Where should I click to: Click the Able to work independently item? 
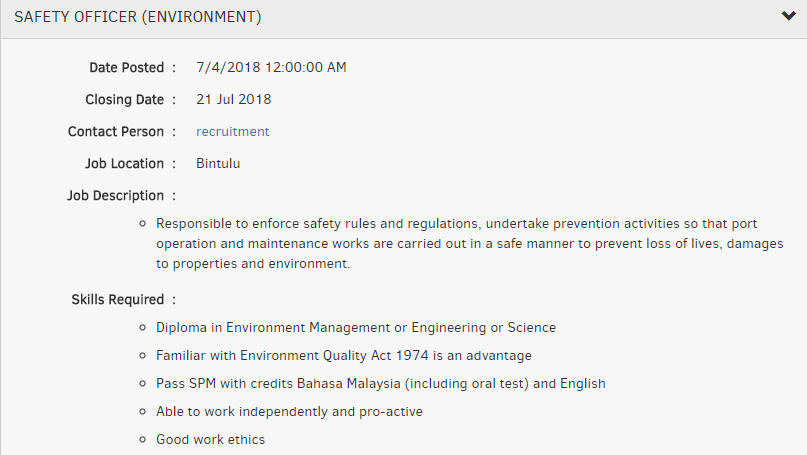click(x=289, y=412)
